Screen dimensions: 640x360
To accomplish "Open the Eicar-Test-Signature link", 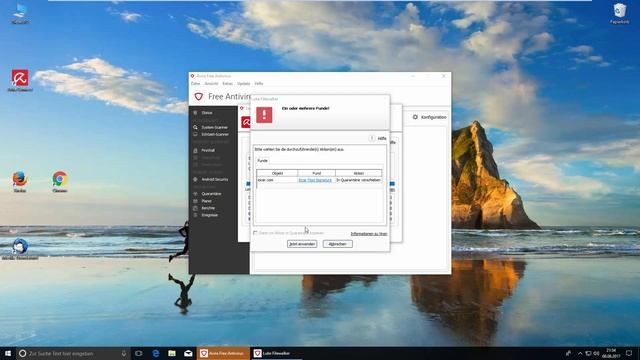I will click(x=315, y=180).
